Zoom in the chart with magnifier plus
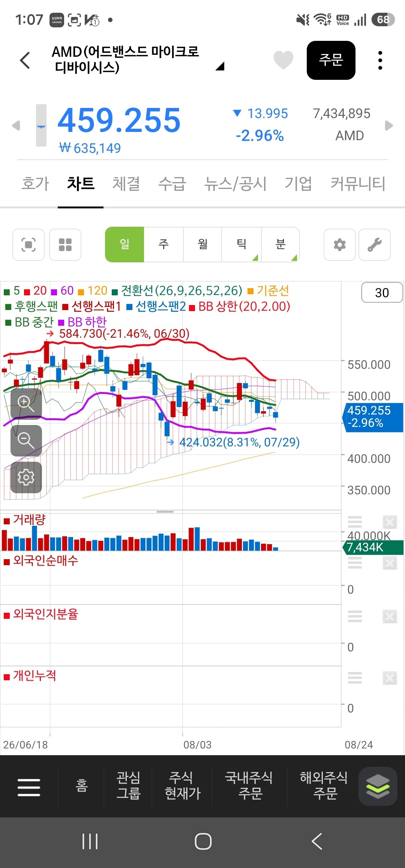The image size is (405, 868). point(26,404)
